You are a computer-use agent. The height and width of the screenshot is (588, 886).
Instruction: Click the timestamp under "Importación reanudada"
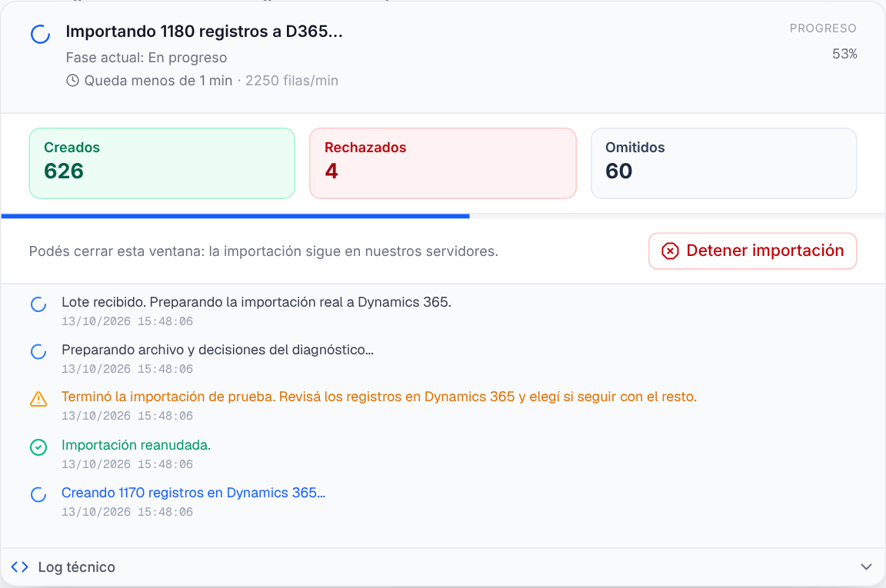point(127,464)
